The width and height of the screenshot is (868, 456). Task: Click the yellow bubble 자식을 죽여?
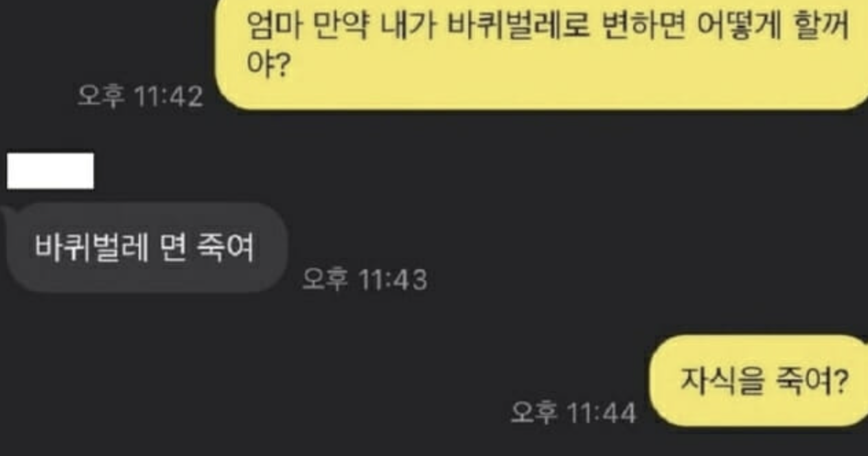(x=758, y=380)
